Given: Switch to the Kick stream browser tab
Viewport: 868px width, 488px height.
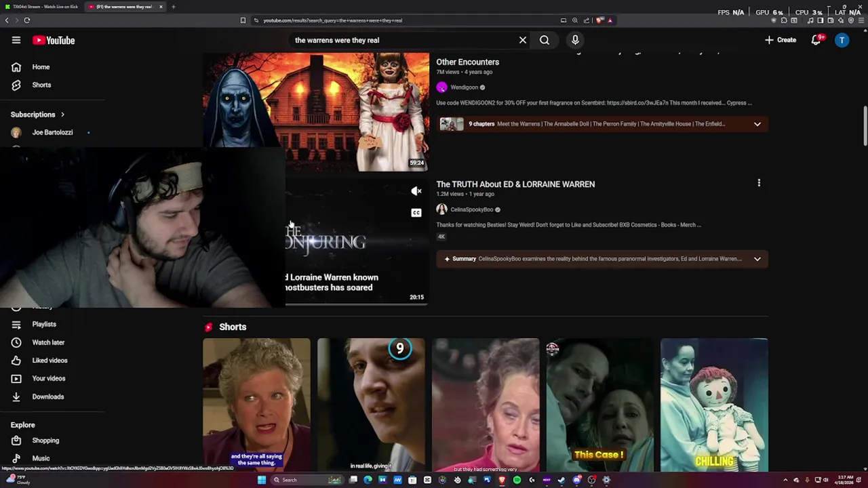Looking at the screenshot, I should 41,7.
